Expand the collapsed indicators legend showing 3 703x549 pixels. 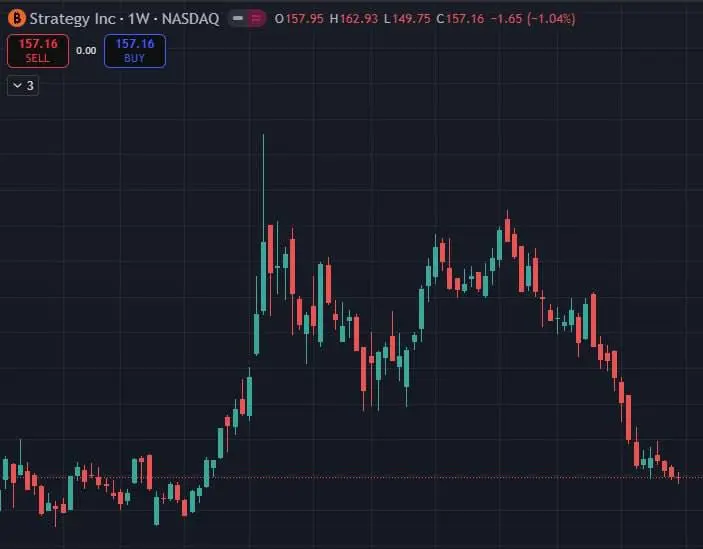[x=23, y=85]
